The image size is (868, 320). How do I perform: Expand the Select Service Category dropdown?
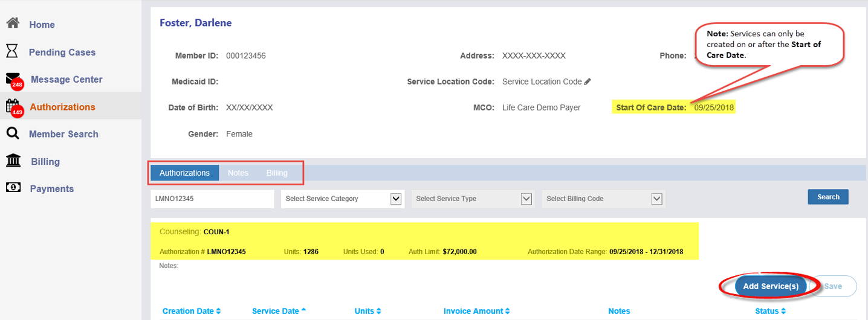tap(396, 199)
